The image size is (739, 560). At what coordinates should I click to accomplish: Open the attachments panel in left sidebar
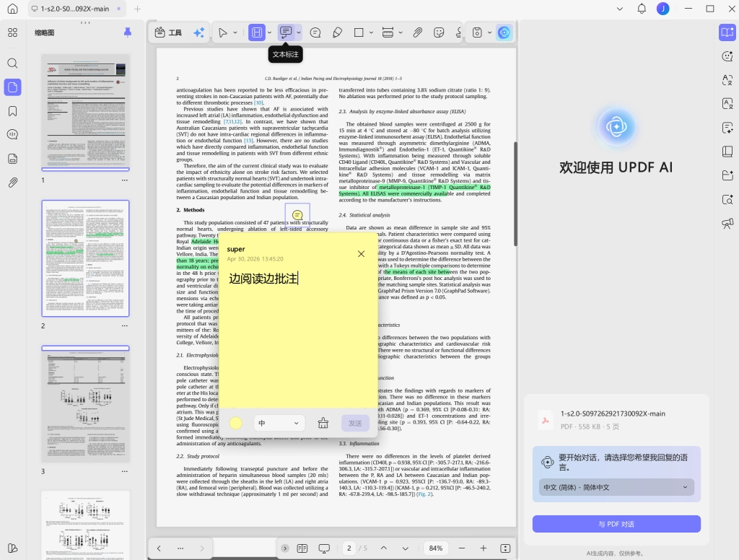(x=13, y=183)
